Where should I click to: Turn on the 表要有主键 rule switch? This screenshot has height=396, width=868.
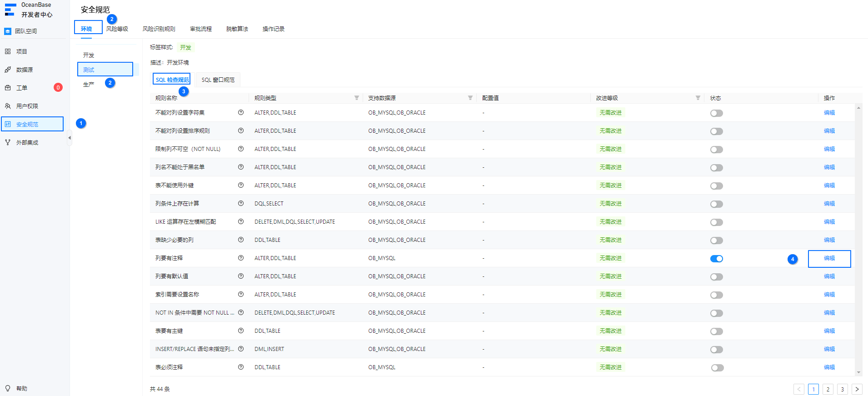717,331
